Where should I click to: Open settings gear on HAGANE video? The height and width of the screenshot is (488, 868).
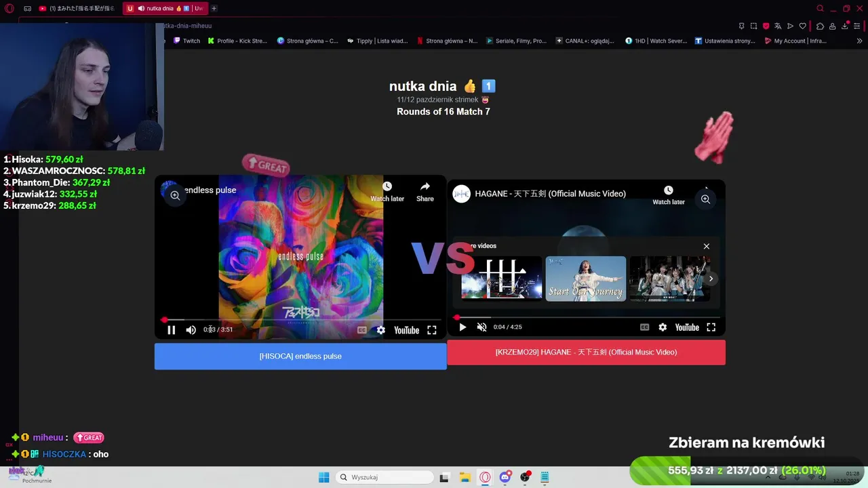pyautogui.click(x=663, y=327)
